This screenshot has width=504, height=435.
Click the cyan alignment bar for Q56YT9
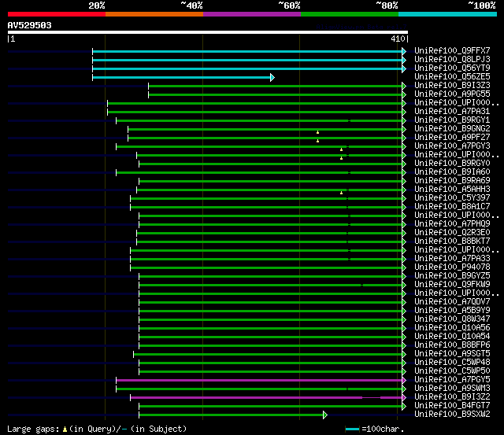[x=247, y=68]
